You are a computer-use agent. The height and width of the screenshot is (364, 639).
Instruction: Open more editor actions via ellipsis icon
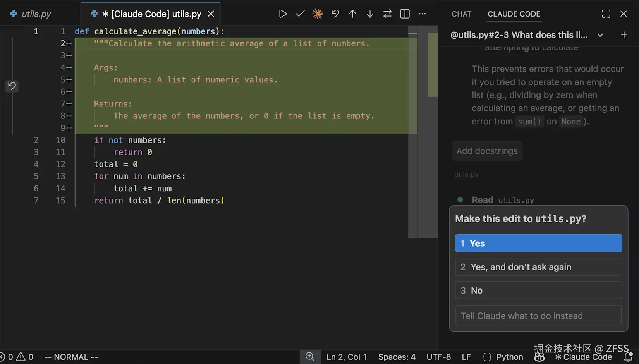point(422,14)
